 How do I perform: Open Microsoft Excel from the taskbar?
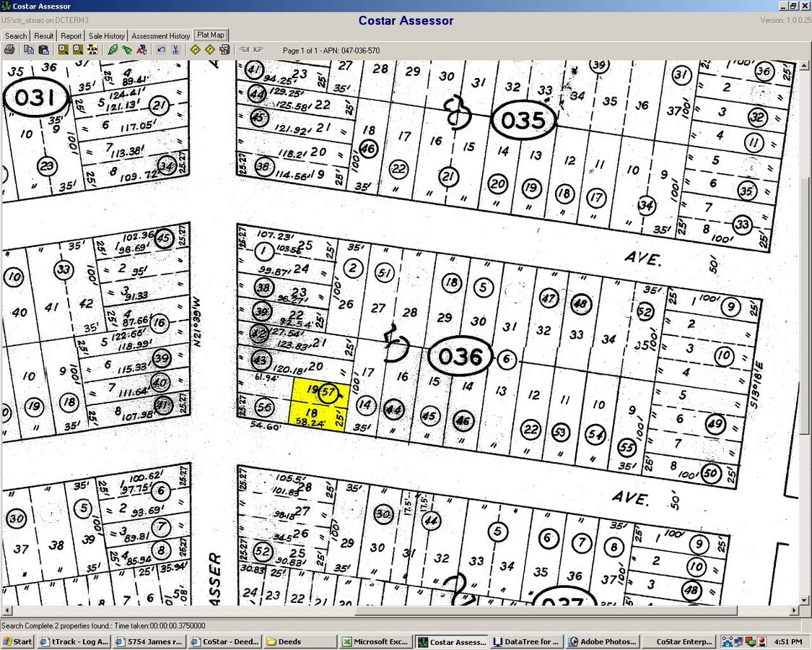point(376,641)
